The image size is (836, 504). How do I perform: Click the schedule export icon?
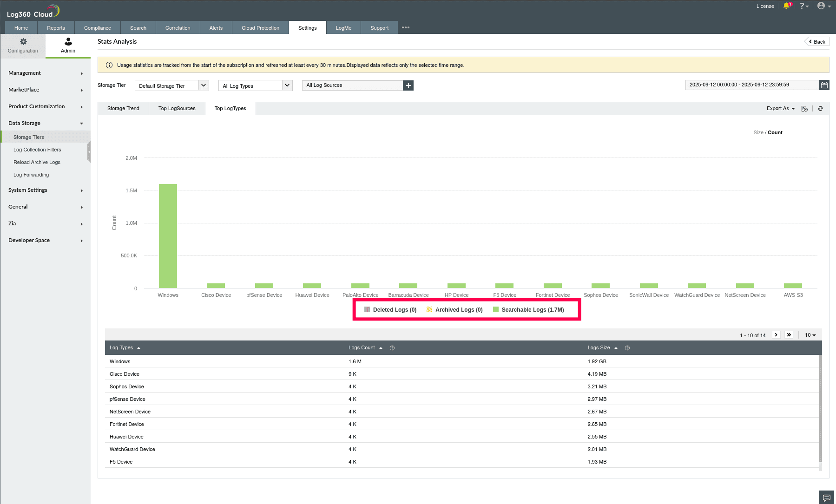[x=804, y=109]
